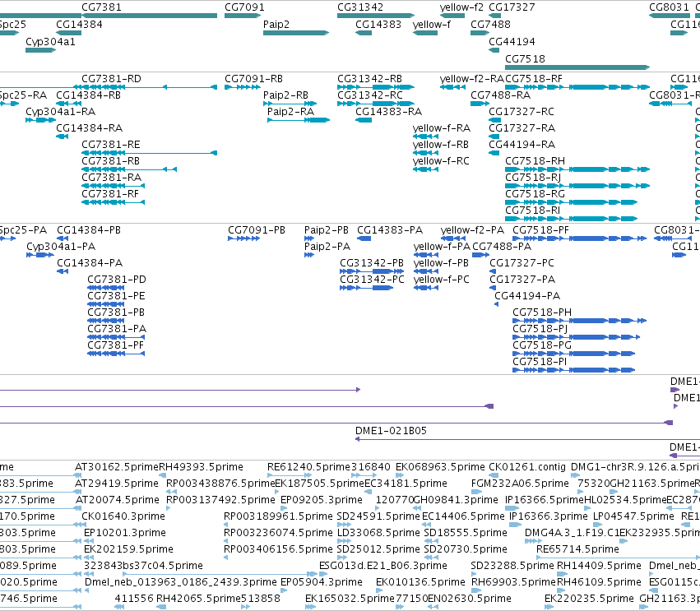The width and height of the screenshot is (700, 611).
Task: Select protein CG14384-PB
Action: [89, 230]
